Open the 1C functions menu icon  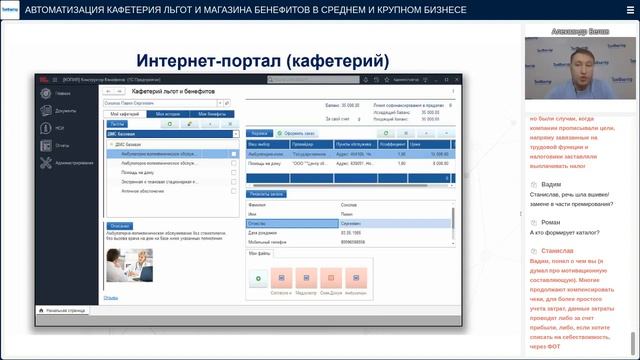[x=55, y=80]
